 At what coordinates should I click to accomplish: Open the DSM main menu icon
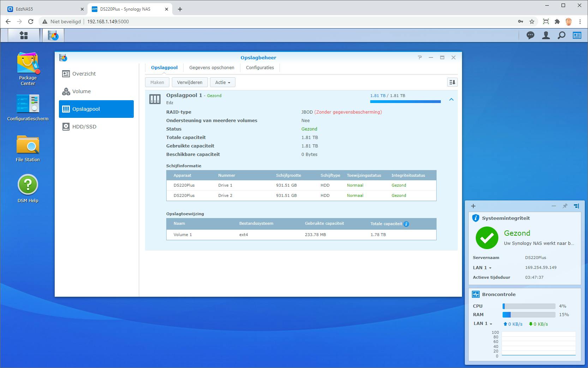24,35
